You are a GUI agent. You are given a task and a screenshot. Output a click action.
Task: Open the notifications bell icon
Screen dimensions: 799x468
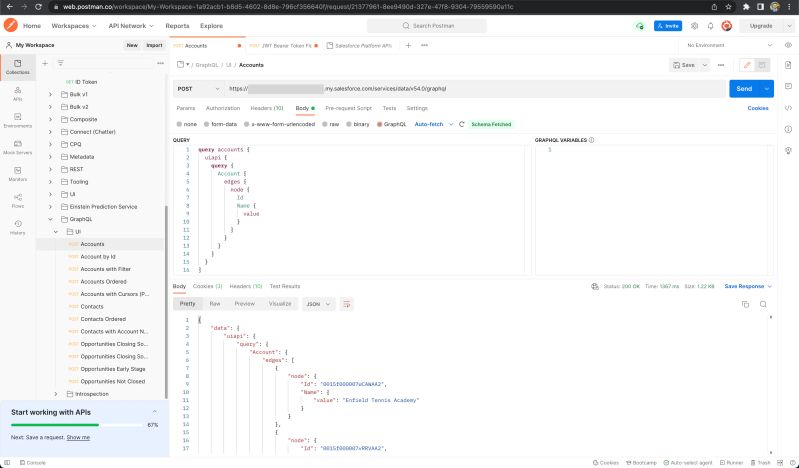tap(710, 26)
